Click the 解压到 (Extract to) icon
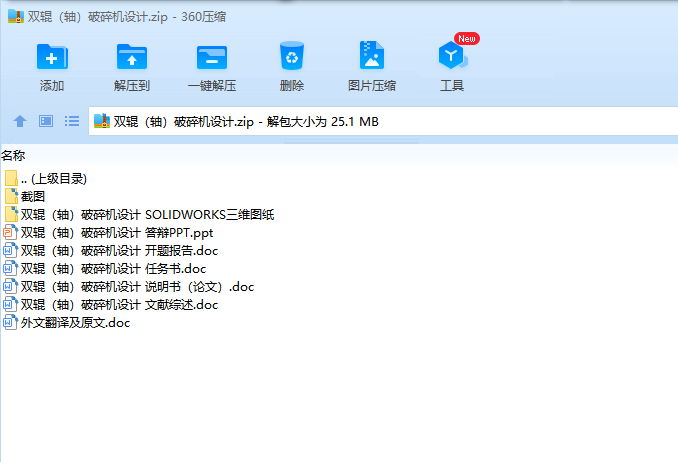The width and height of the screenshot is (678, 462). point(132,57)
